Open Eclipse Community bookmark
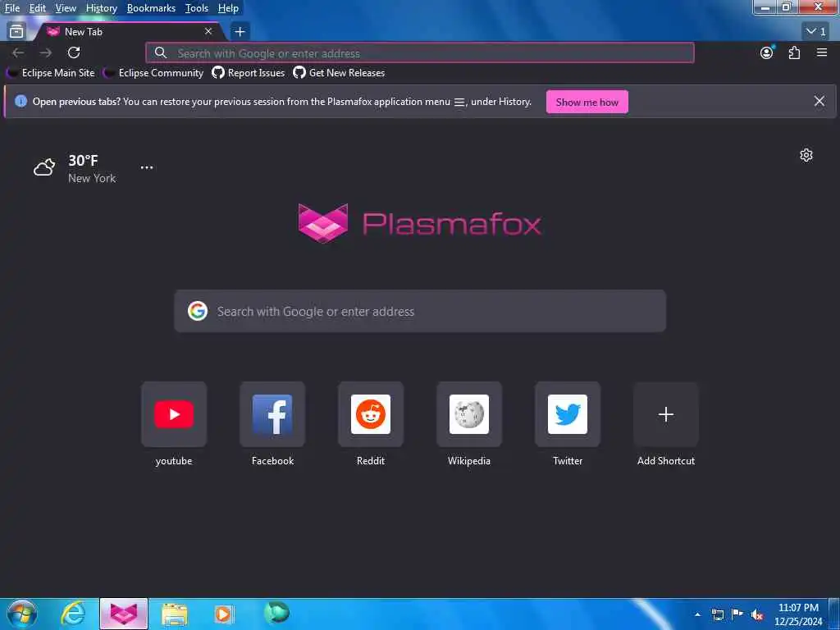This screenshot has width=840, height=630. tap(153, 73)
